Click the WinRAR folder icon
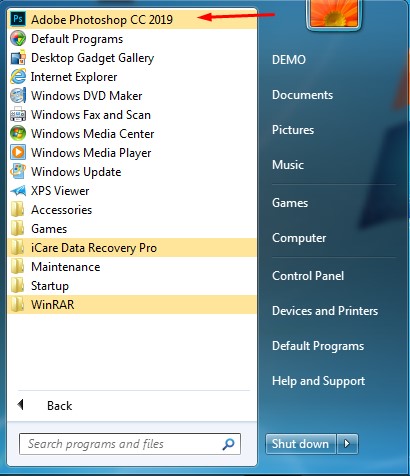Screen dimensions: 410x476 click(17, 305)
